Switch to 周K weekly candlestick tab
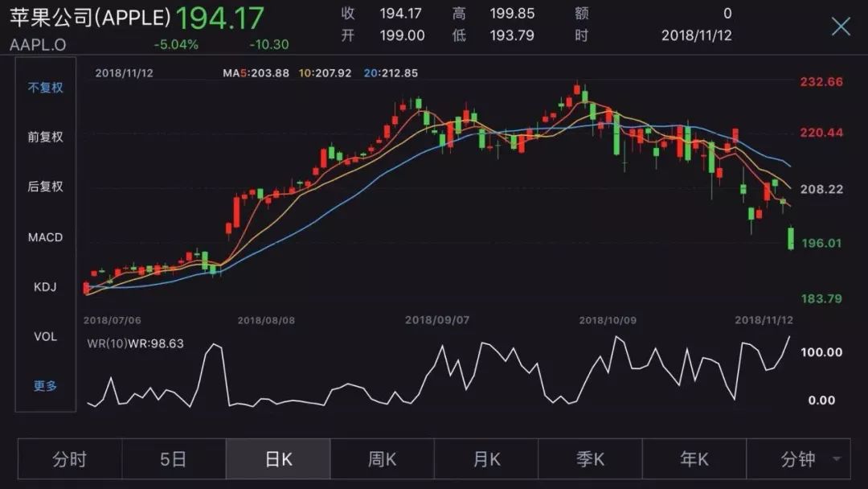 coord(382,459)
